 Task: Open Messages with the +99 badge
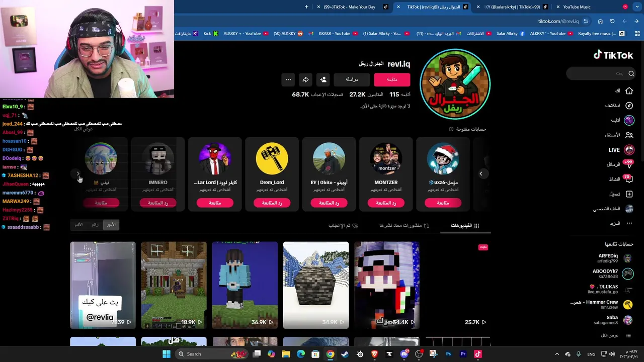click(620, 164)
